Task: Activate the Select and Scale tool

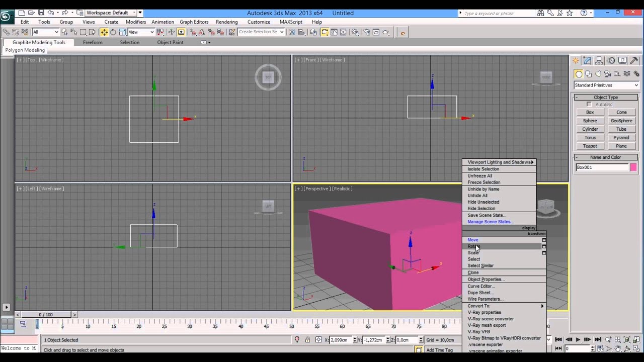Action: (x=122, y=32)
